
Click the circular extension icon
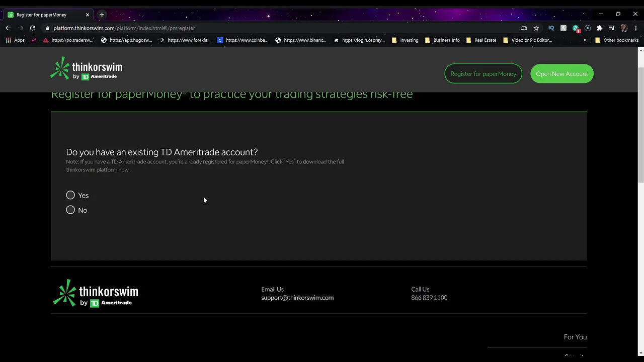pyautogui.click(x=588, y=28)
